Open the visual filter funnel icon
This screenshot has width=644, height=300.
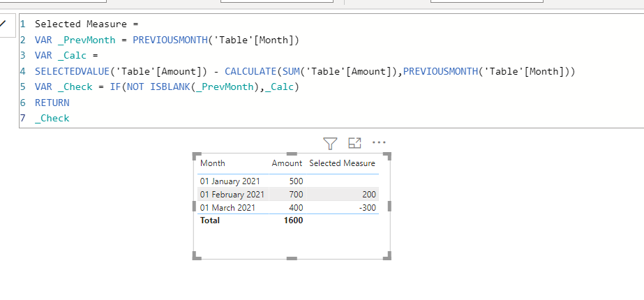click(x=330, y=144)
